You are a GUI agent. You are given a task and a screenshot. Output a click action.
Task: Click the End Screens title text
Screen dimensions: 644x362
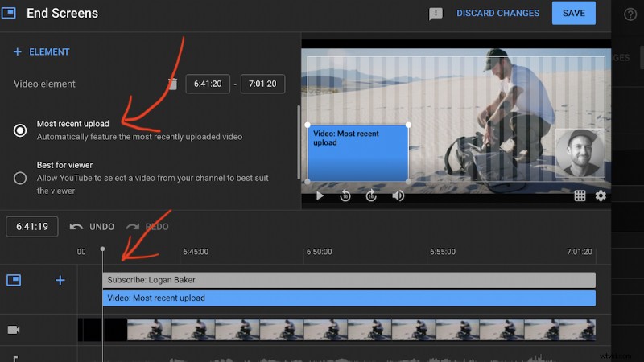63,13
